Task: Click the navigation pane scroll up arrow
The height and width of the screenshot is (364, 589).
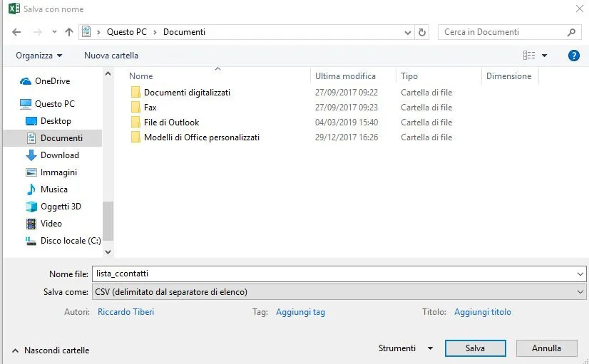Action: pos(108,74)
